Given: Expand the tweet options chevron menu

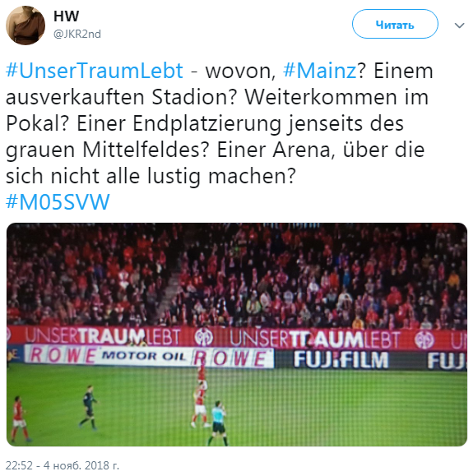Looking at the screenshot, I should pyautogui.click(x=459, y=25).
